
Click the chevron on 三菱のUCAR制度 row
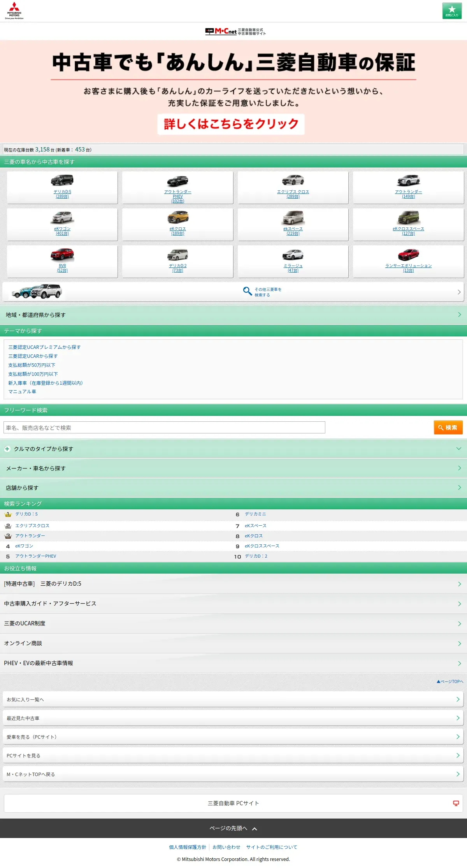click(460, 624)
